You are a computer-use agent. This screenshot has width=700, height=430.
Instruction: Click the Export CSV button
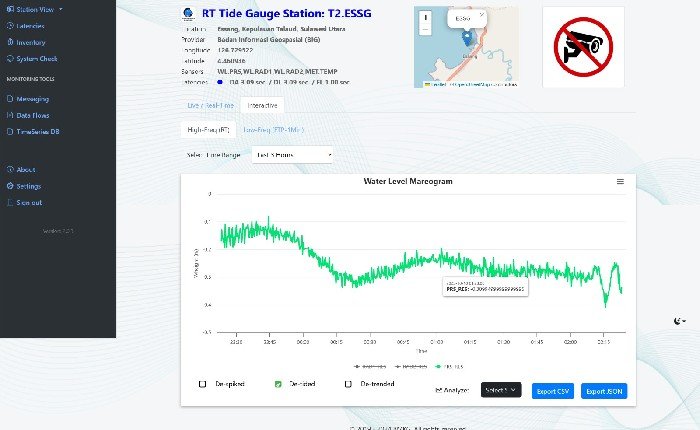(x=552, y=390)
